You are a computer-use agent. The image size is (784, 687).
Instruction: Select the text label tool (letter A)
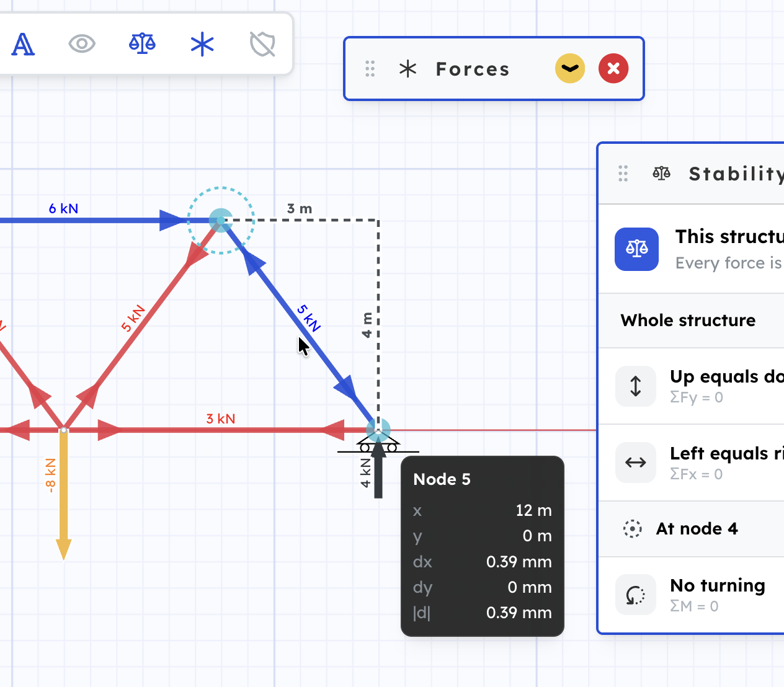point(23,45)
